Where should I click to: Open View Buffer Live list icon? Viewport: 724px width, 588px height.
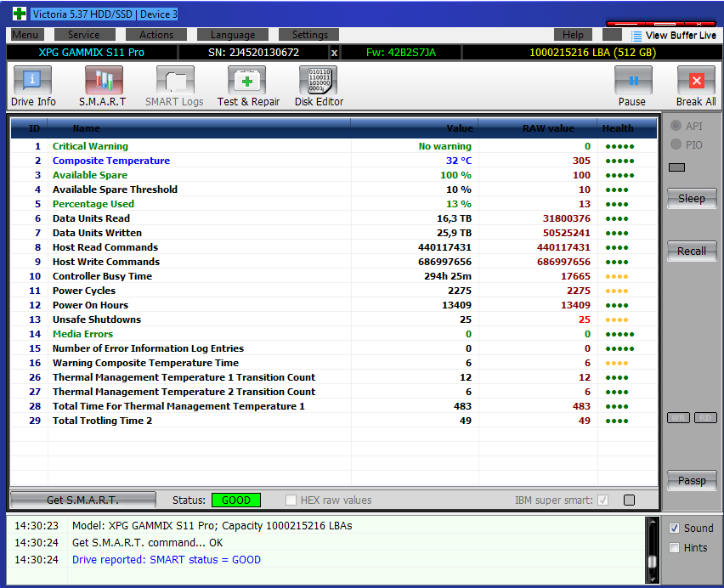(x=636, y=36)
